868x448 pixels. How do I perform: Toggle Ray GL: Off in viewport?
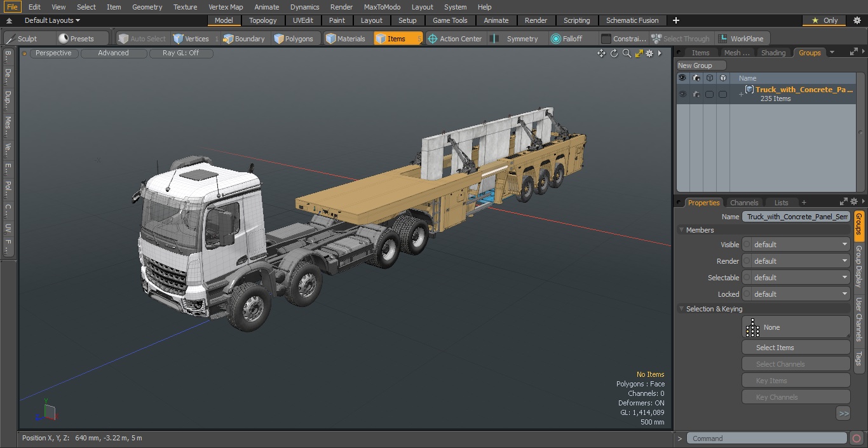coord(180,53)
